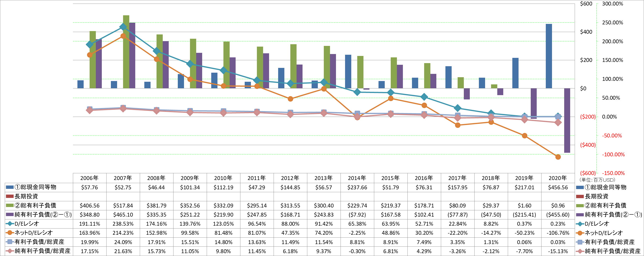644x256 pixels.
Task: Click the 150.00% axis label
Action: pos(612,60)
